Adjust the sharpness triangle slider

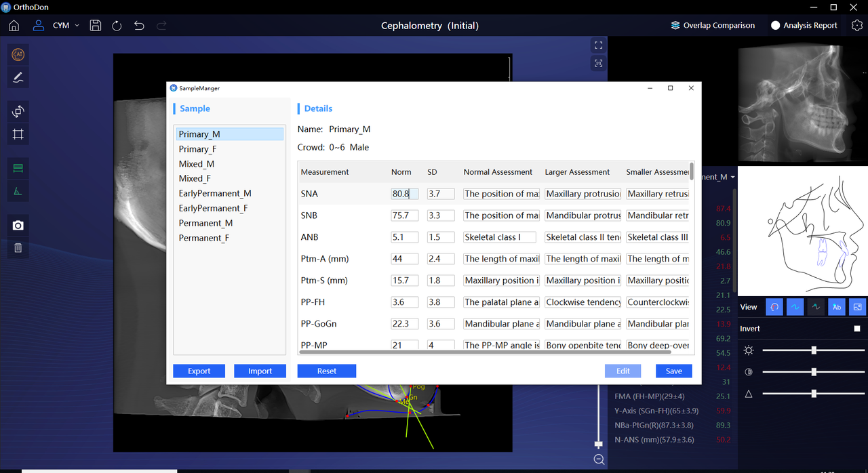(x=814, y=393)
